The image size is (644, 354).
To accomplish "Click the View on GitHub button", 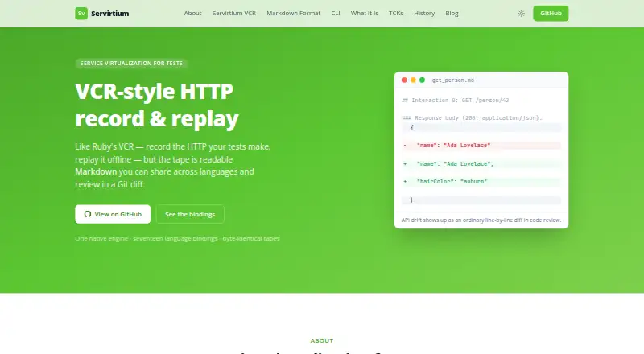I will pyautogui.click(x=113, y=214).
